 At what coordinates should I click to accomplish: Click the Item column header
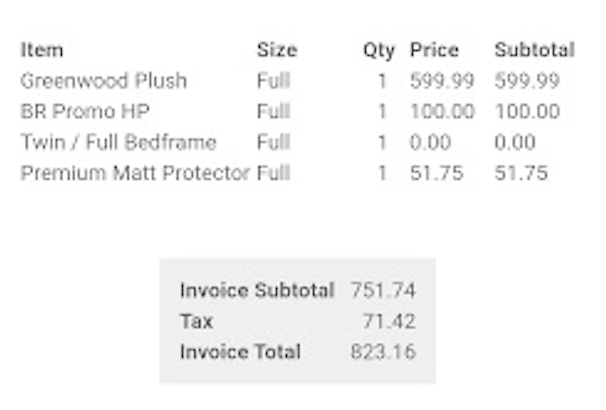[x=42, y=50]
